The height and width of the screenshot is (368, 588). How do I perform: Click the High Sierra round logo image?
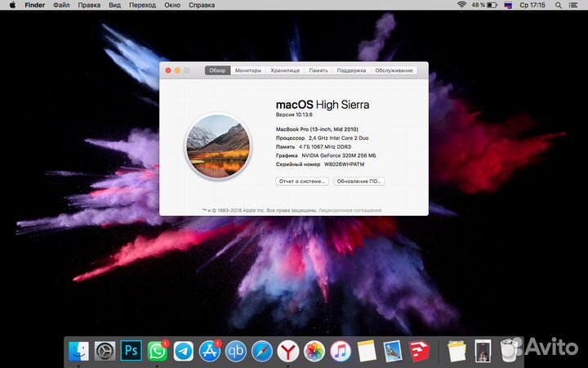(x=218, y=146)
